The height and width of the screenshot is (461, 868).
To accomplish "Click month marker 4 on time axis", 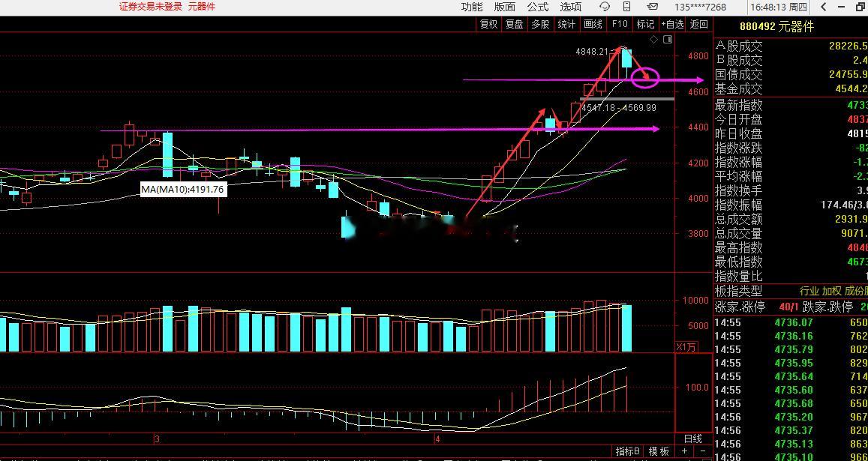I will click(437, 439).
